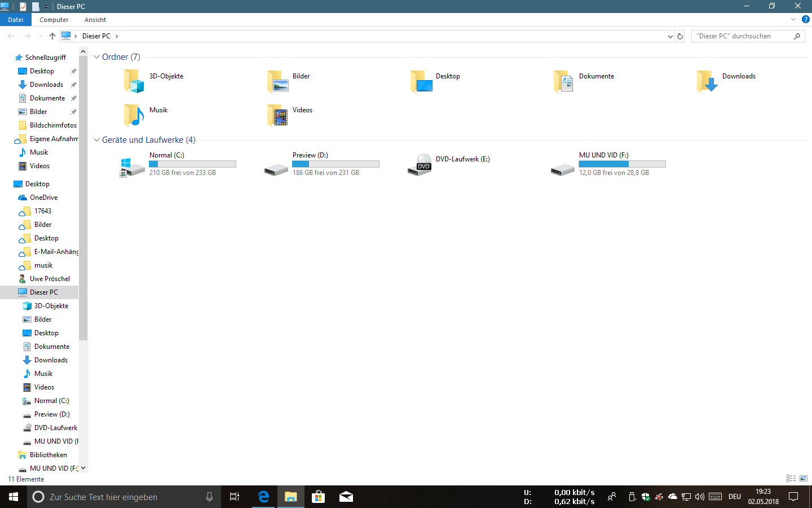812x508 pixels.
Task: Open quick access toolbar customize dropdown
Action: [46, 7]
